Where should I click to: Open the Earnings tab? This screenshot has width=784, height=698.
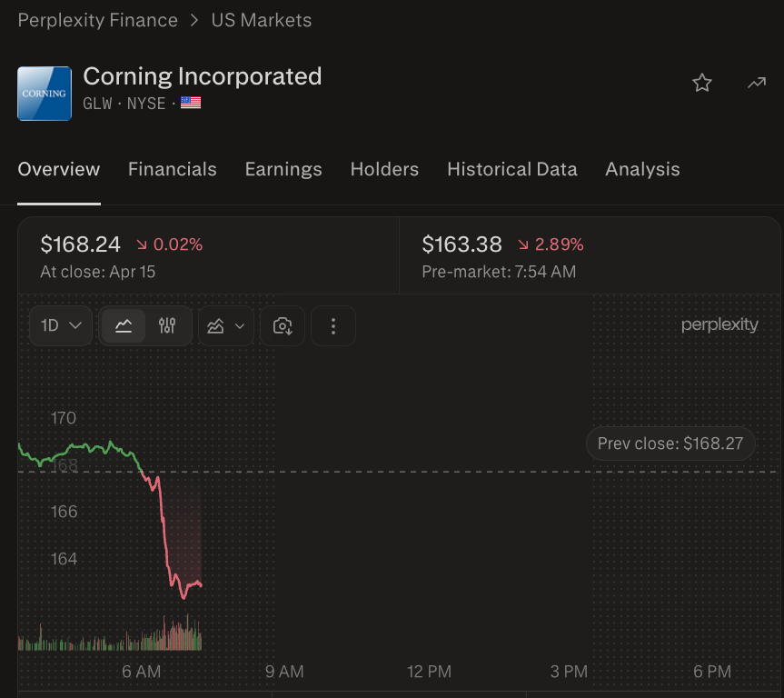coord(283,169)
